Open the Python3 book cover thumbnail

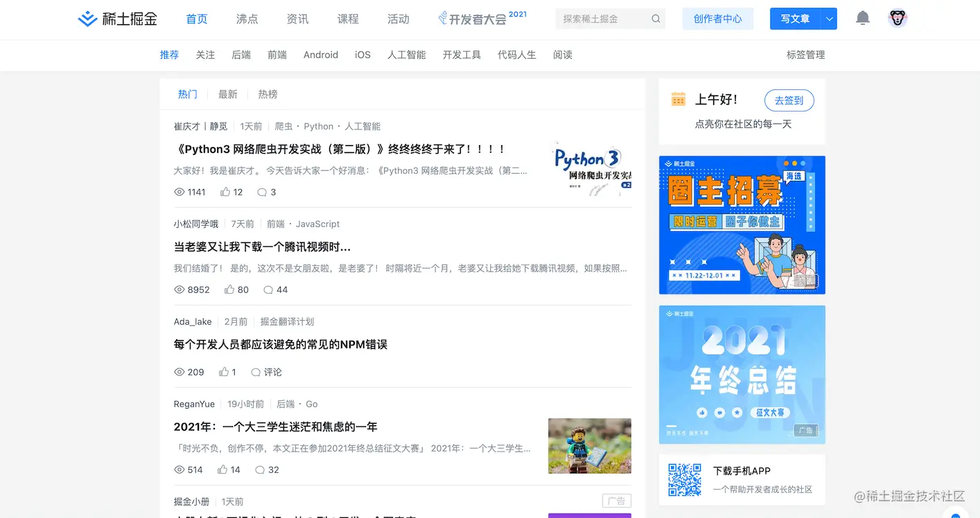coord(590,169)
